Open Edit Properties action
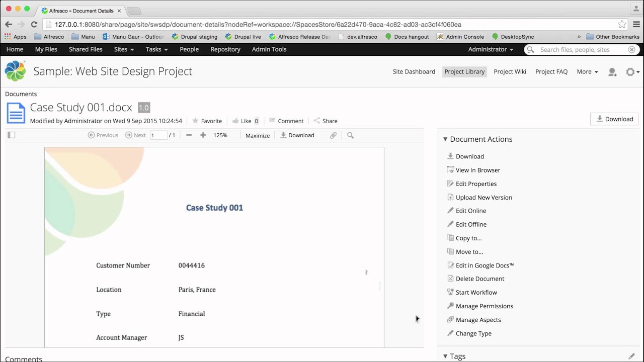The width and height of the screenshot is (644, 362). [x=472, y=184]
